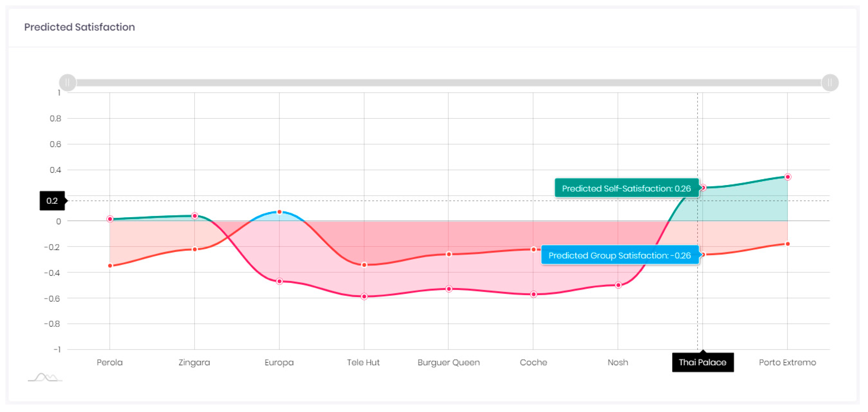
Task: Click the Nosh pink line data point
Action: [x=618, y=285]
